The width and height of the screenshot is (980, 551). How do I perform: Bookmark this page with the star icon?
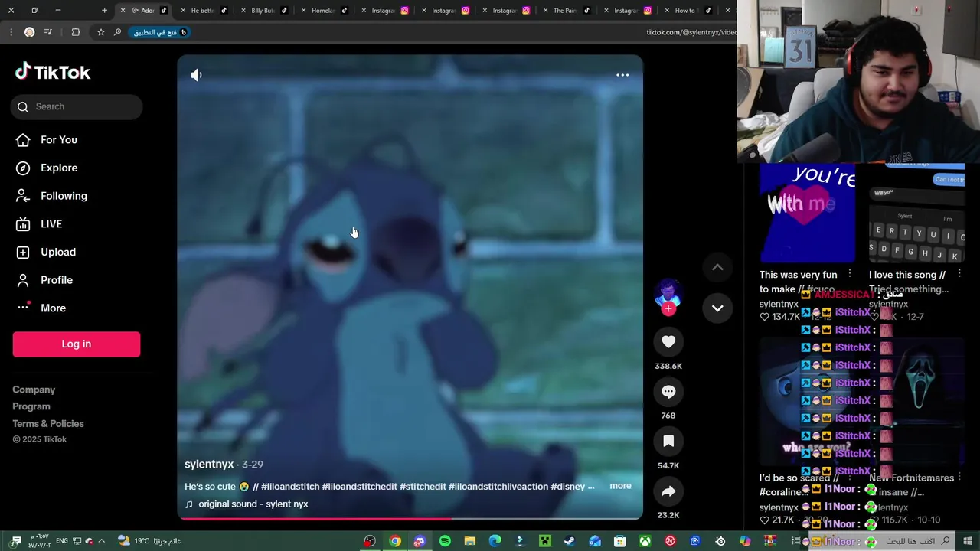click(100, 32)
